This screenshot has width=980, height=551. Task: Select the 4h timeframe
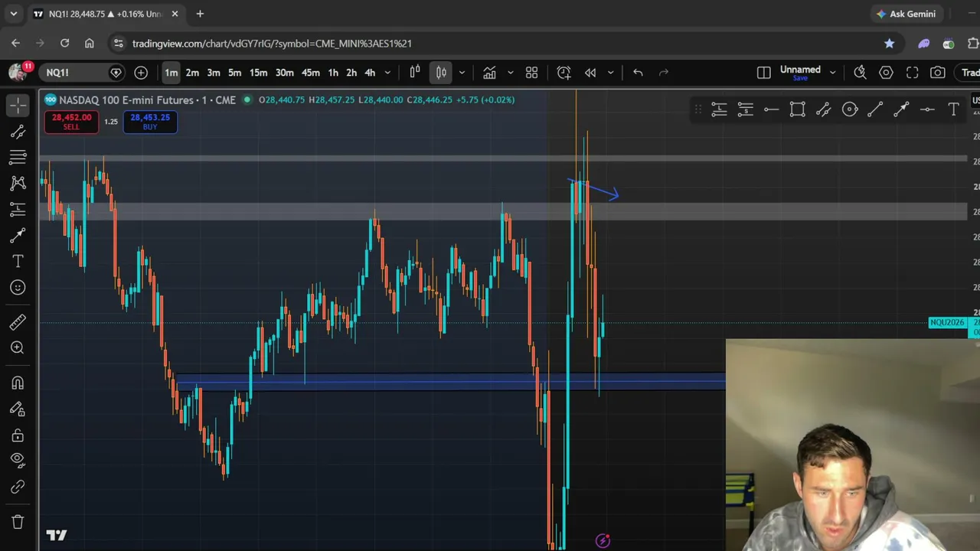[370, 73]
